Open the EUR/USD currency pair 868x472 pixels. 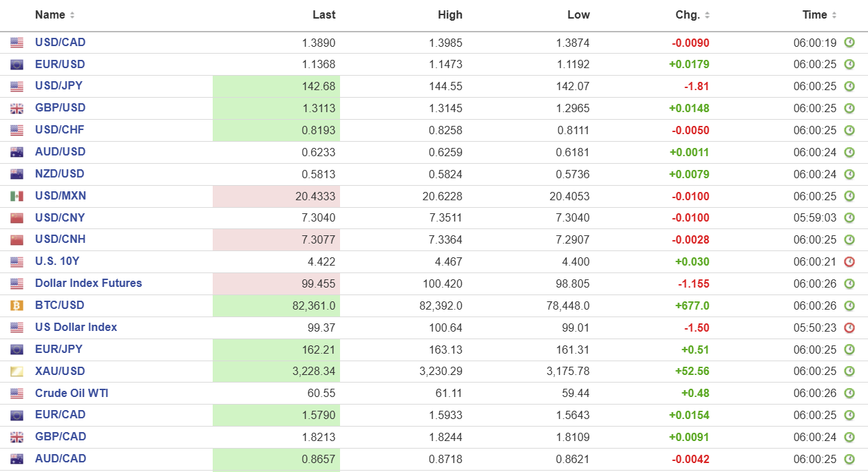pyautogui.click(x=60, y=64)
